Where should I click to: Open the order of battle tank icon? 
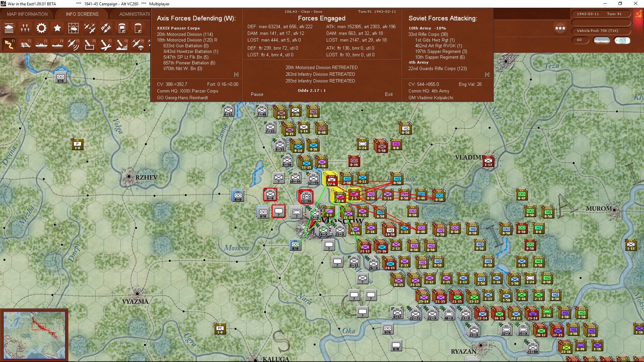pos(9,28)
